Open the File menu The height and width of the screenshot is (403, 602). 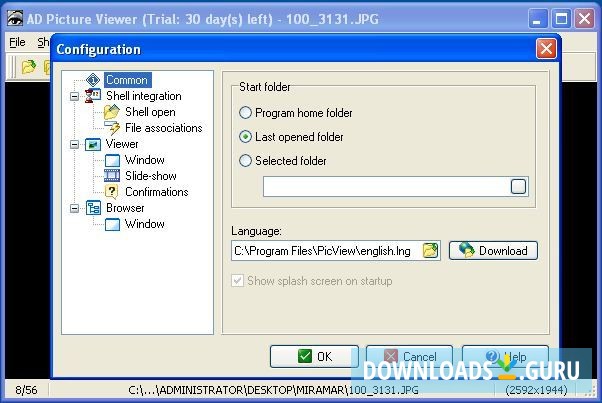tap(17, 42)
